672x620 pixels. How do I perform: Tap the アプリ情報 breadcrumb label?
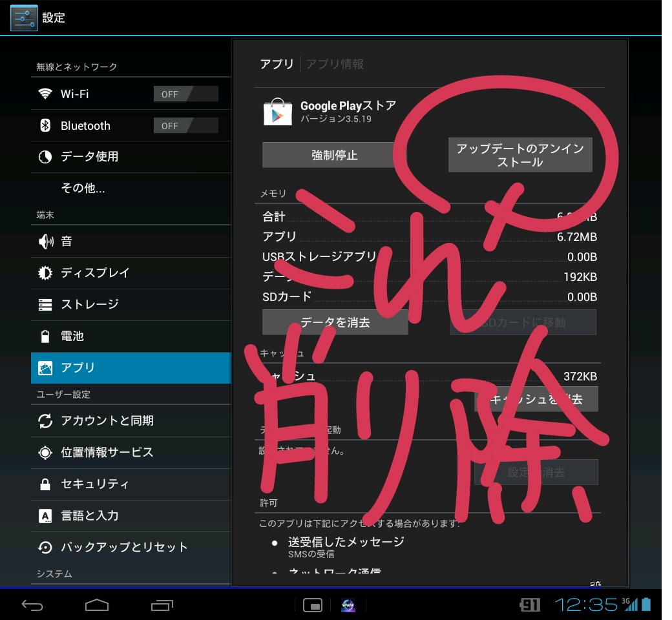335,65
